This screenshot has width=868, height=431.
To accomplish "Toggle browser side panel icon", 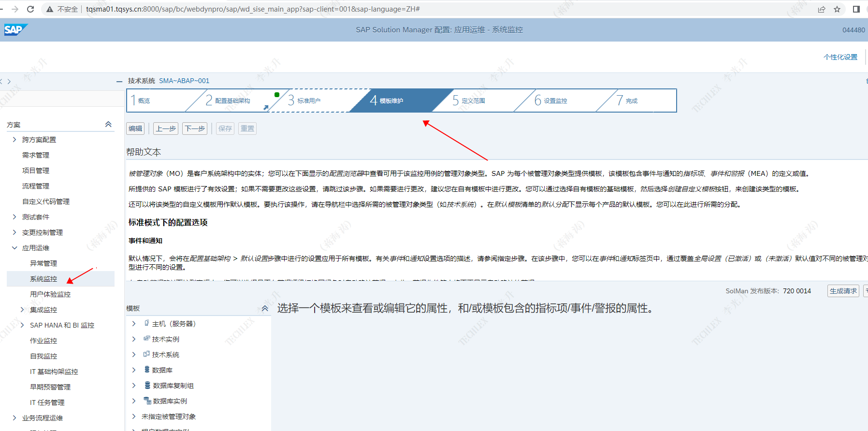I will click(856, 9).
